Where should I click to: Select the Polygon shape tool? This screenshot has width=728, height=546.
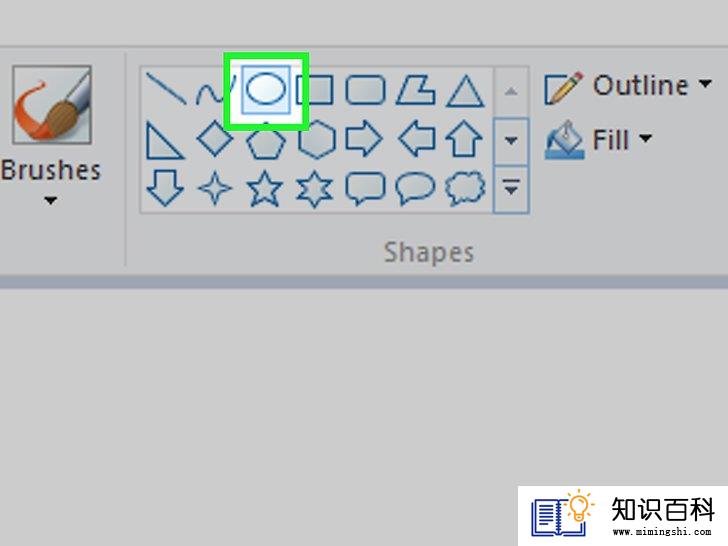coord(416,89)
